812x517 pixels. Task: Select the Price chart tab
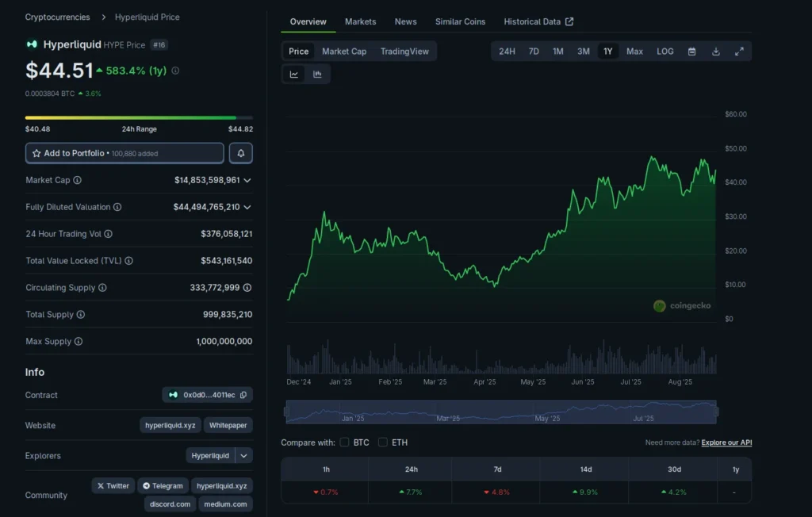(x=298, y=52)
